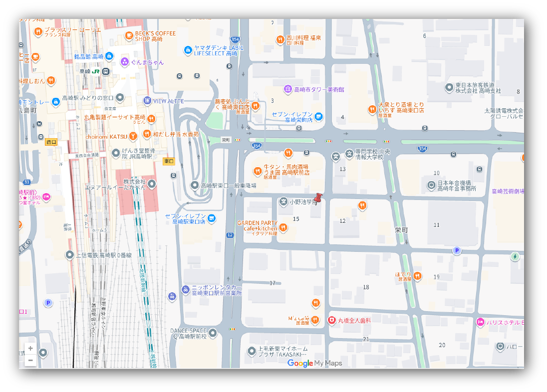Open the げんき堂整骨院 JR高崎駅 marker
Viewport: 547px width, 392px height.
[116, 153]
